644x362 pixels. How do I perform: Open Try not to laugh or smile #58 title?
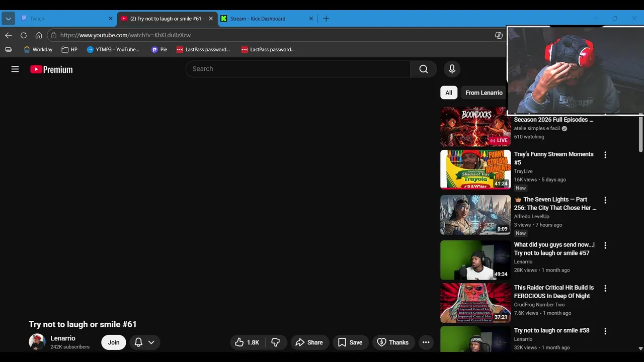coord(551,330)
